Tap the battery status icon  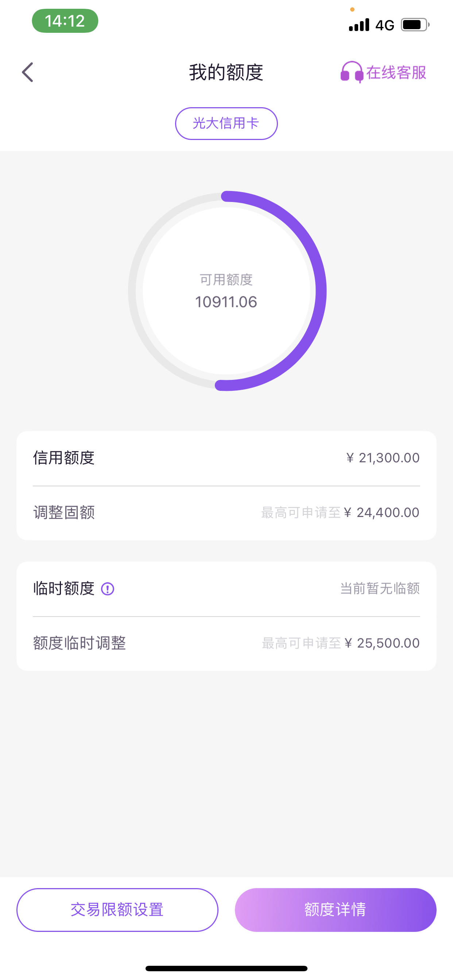coord(415,25)
